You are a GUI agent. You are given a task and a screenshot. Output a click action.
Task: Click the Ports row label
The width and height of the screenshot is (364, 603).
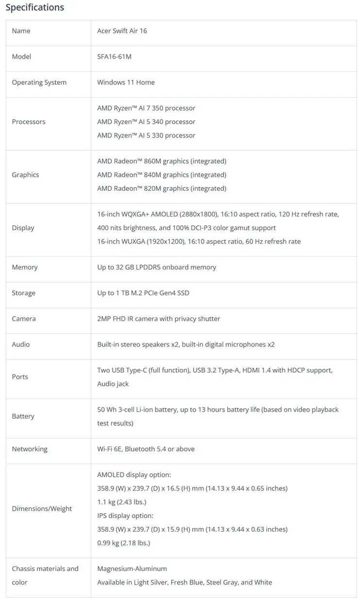click(x=20, y=377)
